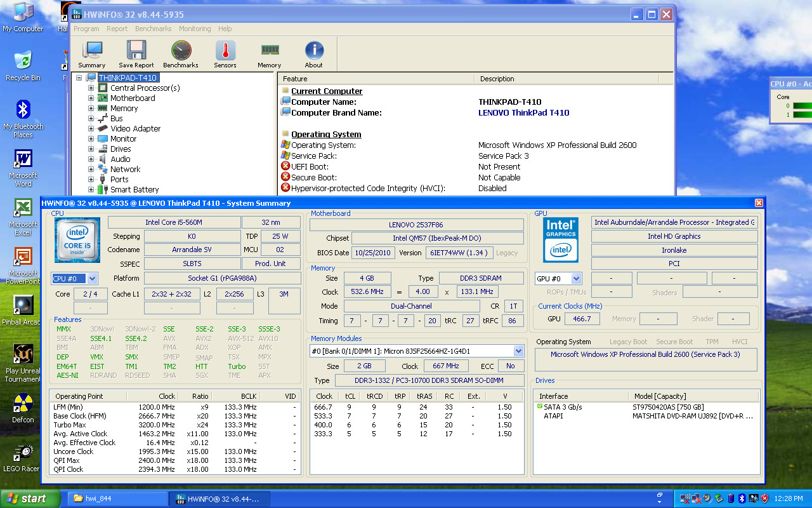This screenshot has height=508, width=812.
Task: Select the Network tree item
Action: pos(125,170)
